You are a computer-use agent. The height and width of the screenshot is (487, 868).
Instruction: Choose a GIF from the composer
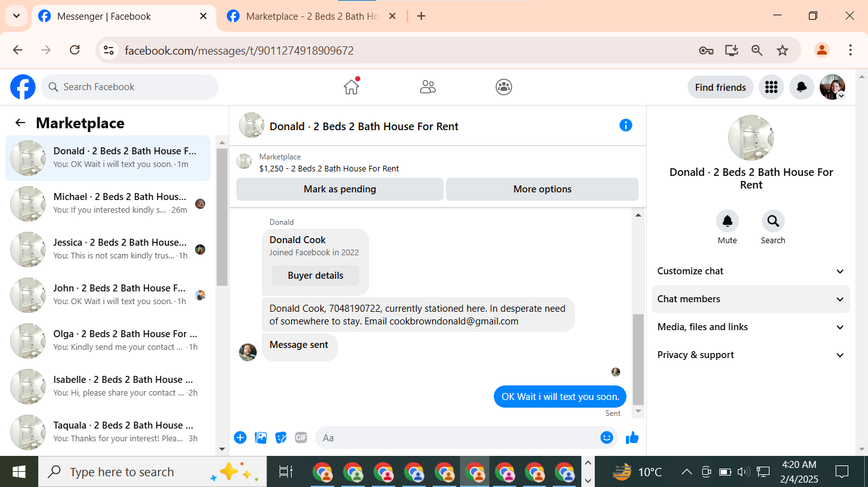click(301, 437)
